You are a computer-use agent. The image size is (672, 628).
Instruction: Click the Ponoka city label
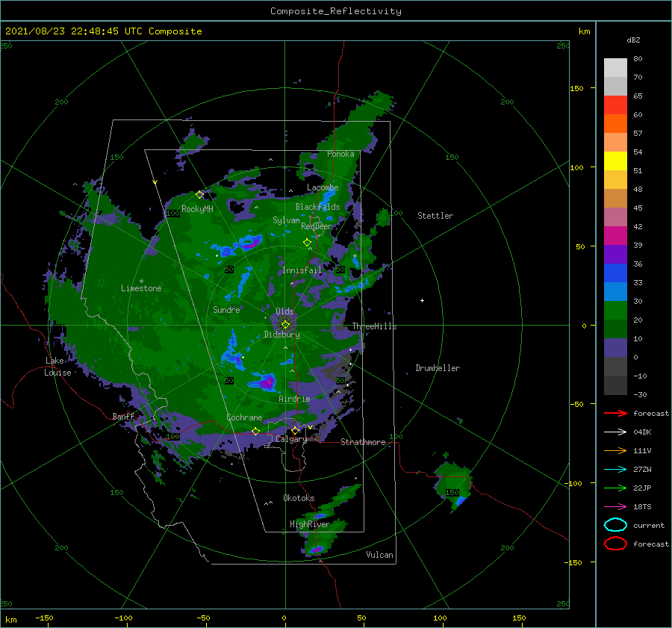point(340,154)
